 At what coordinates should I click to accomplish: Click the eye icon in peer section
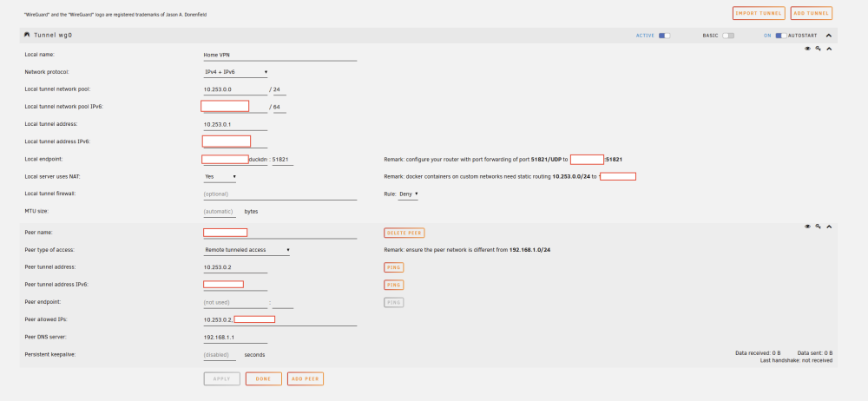coord(807,227)
